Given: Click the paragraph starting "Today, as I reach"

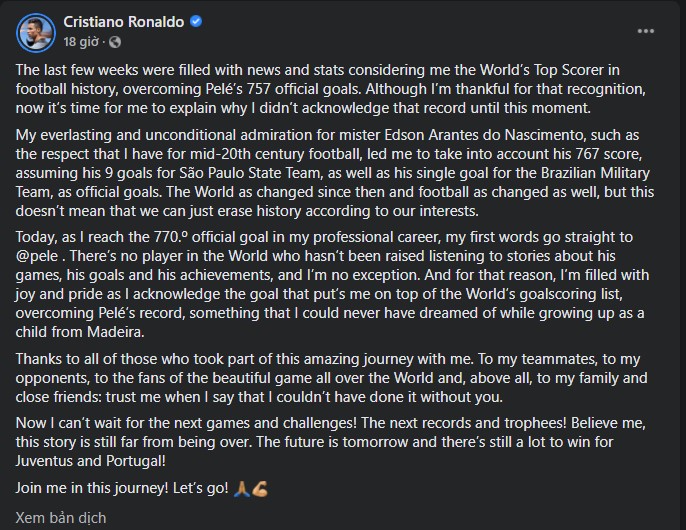Looking at the screenshot, I should pos(332,284).
